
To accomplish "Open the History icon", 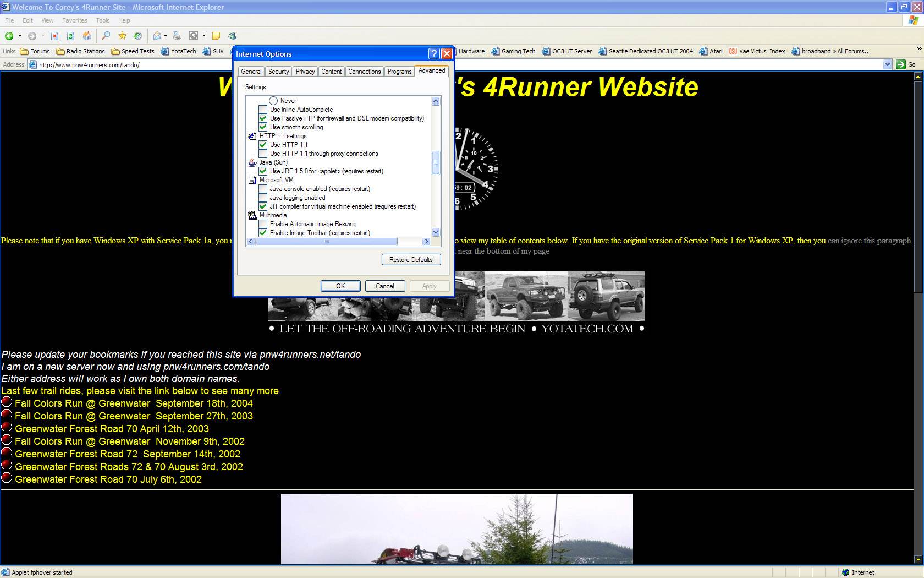I will point(138,36).
